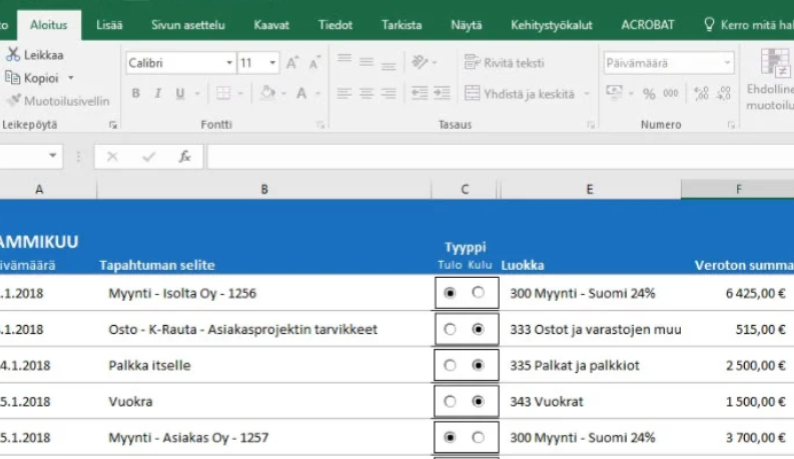The width and height of the screenshot is (794, 459).
Task: Select Kulu radio for Myynti - Isolta Oy - 1256
Action: pyautogui.click(x=478, y=293)
